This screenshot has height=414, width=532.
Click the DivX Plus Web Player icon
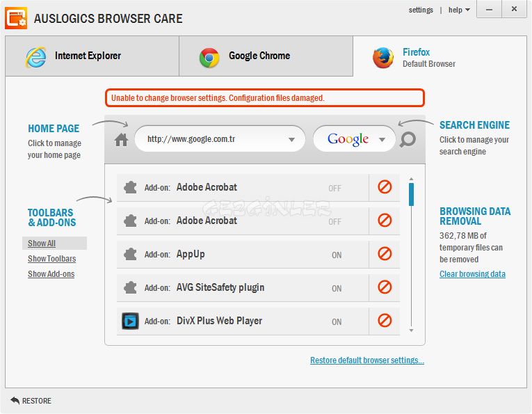pos(130,321)
